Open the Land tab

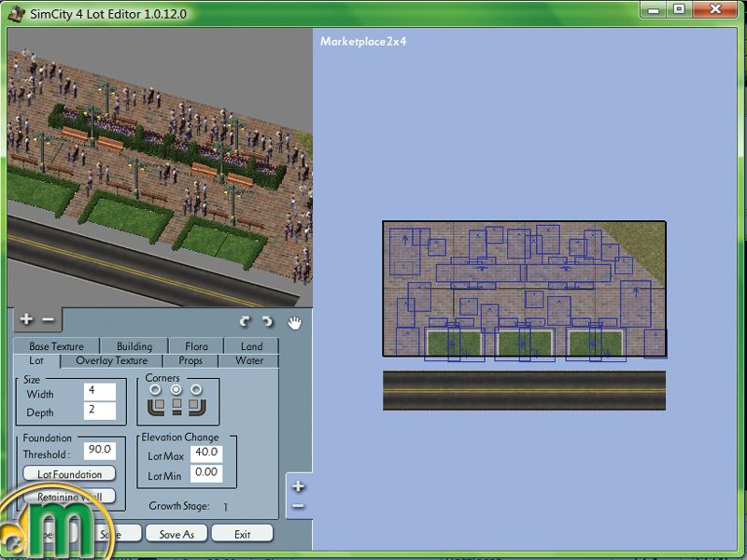point(251,346)
